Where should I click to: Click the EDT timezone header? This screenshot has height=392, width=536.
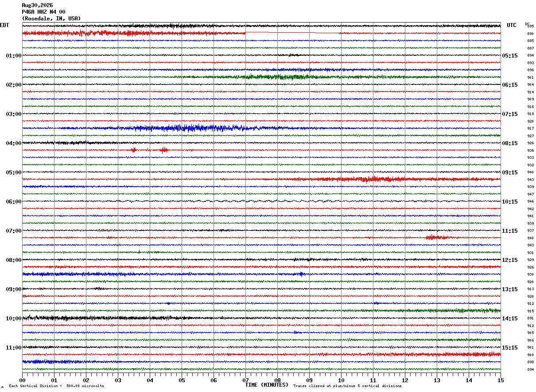point(4,25)
